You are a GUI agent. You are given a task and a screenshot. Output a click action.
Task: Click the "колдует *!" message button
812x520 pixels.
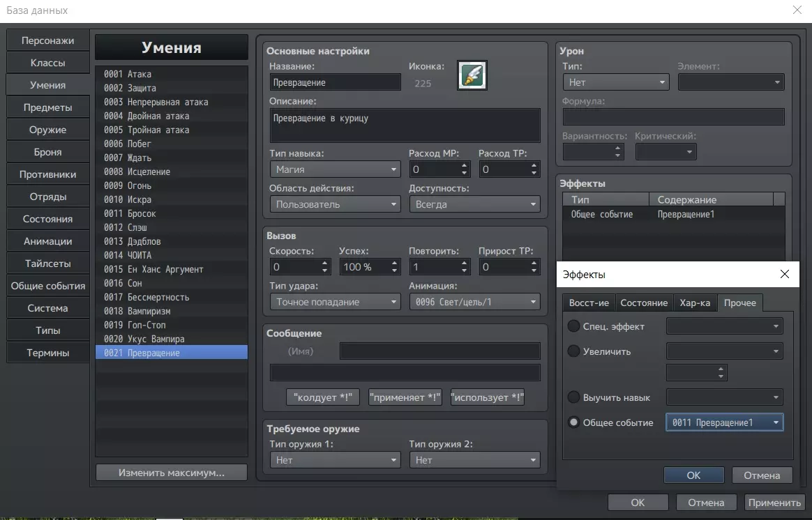pos(322,397)
